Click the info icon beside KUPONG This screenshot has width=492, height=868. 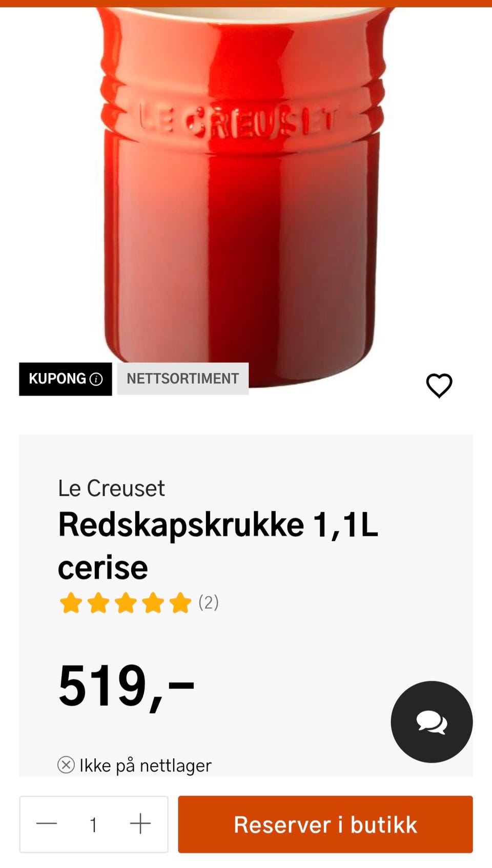pos(96,379)
